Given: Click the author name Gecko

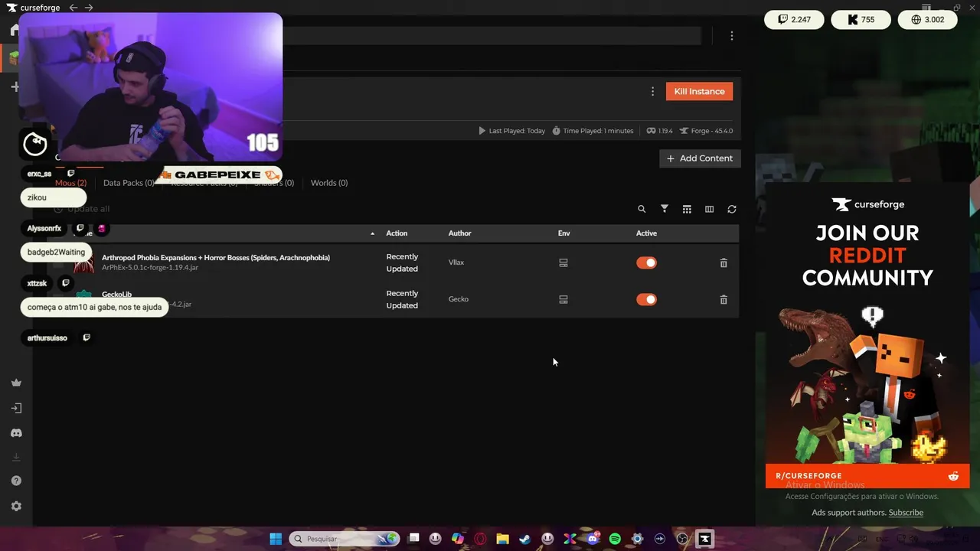Looking at the screenshot, I should [459, 299].
